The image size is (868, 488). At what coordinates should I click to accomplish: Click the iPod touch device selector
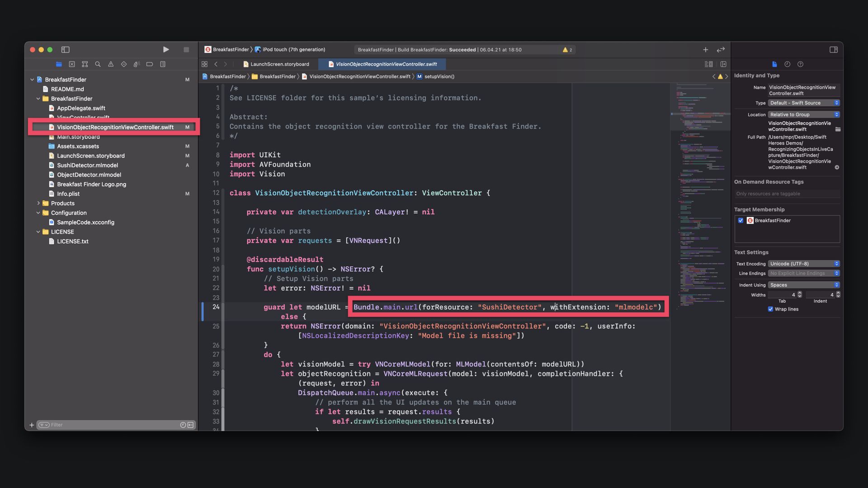pos(293,50)
